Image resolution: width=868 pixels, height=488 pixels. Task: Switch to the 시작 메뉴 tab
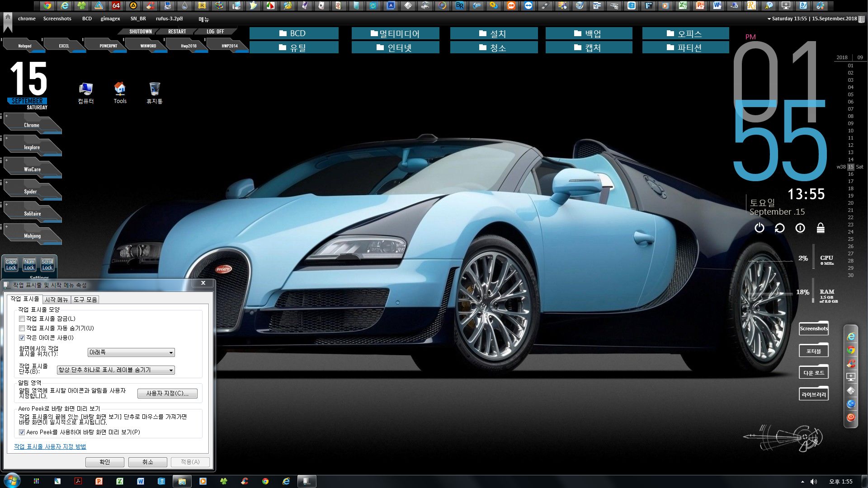tap(57, 300)
